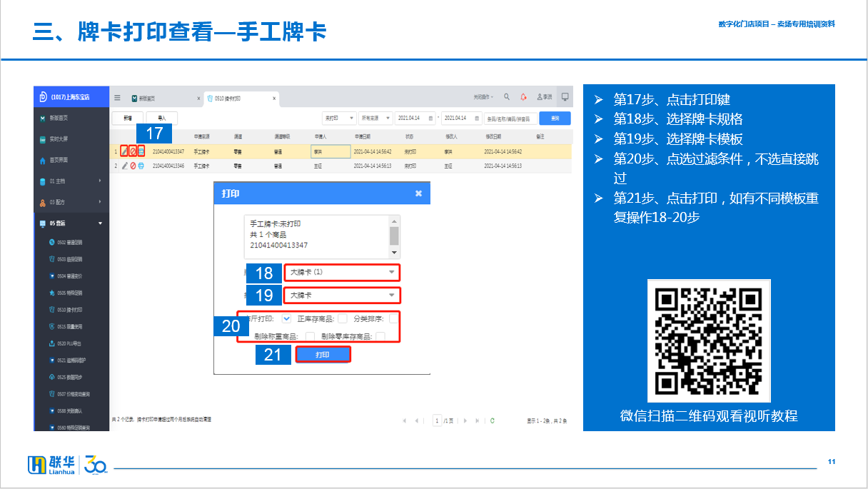Screen dimensions: 868x489
Task: Go to first page in pagination bar
Action: (x=405, y=421)
